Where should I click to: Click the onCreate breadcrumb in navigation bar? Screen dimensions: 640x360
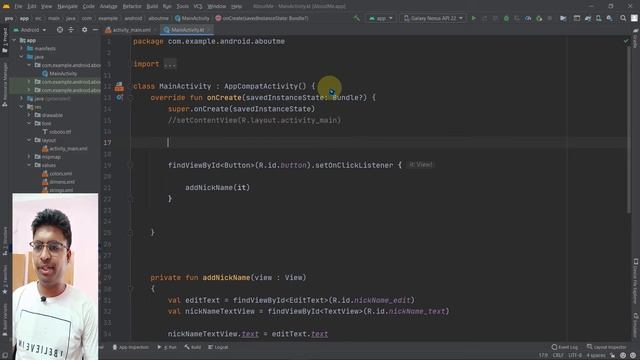pyautogui.click(x=262, y=18)
